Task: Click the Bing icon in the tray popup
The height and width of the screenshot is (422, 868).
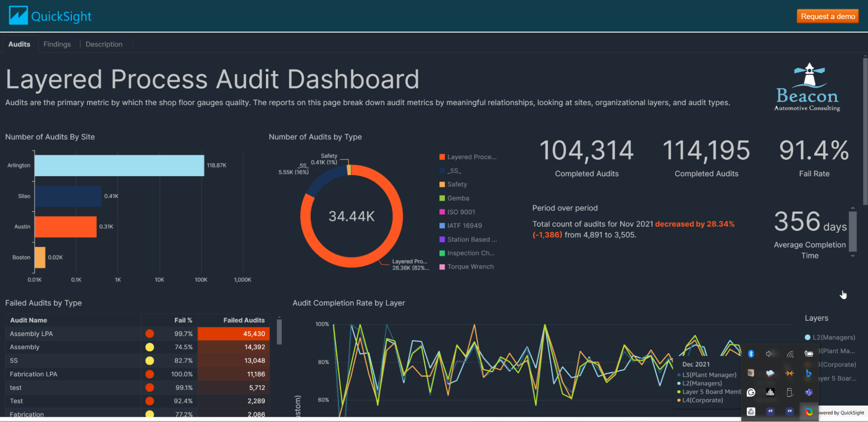Action: [809, 373]
